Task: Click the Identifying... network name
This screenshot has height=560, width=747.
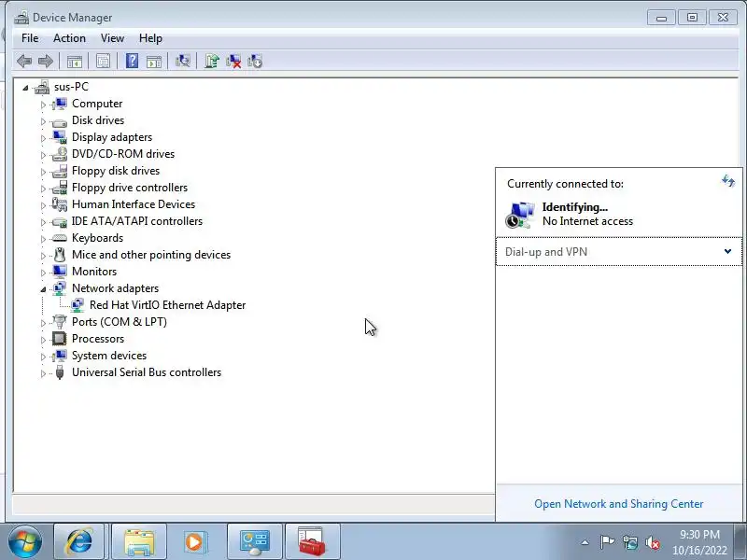Action: (575, 207)
